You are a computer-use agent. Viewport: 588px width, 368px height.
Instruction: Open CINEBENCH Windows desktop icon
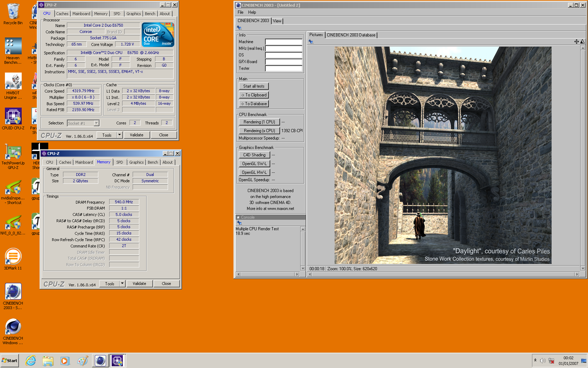pyautogui.click(x=13, y=331)
